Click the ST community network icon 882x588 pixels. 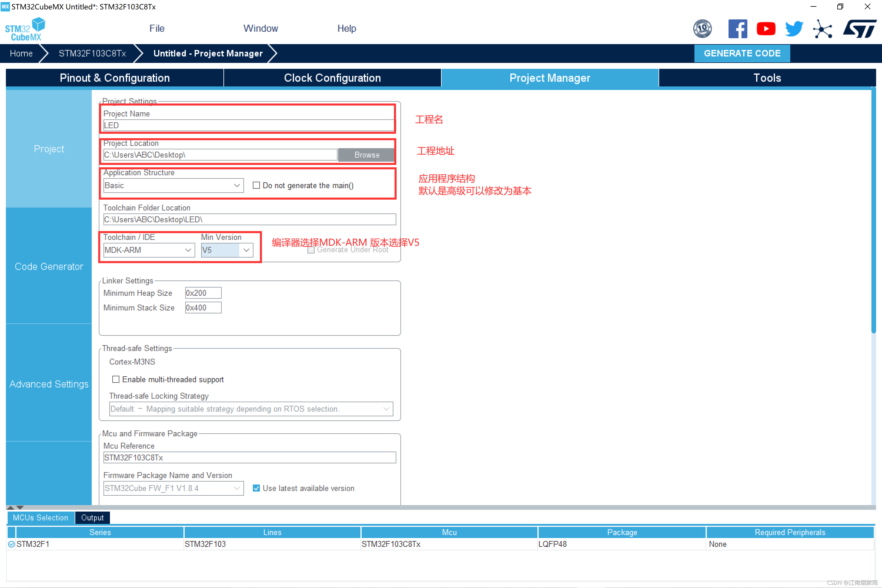coord(822,29)
